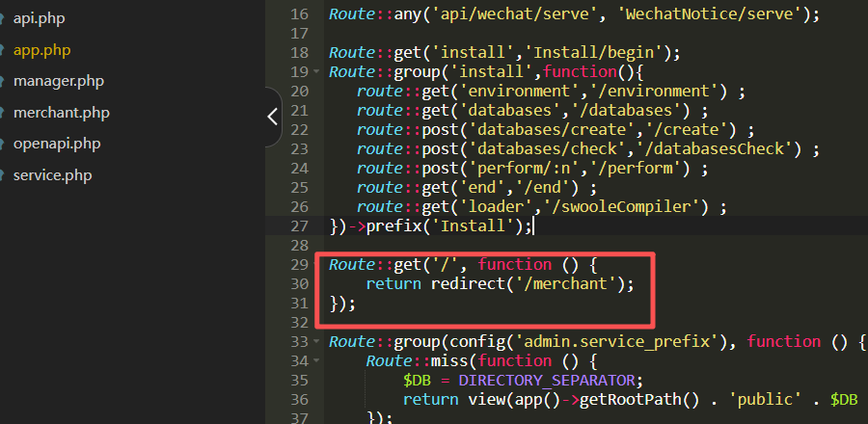Click the service.php file type icon
868x424 pixels.
3,175
